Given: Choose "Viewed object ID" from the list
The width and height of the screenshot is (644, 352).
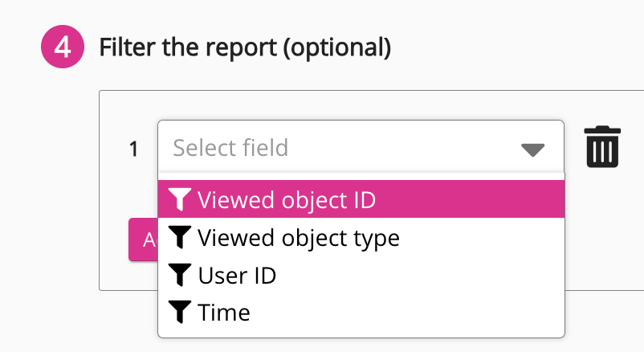Looking at the screenshot, I should tap(286, 199).
